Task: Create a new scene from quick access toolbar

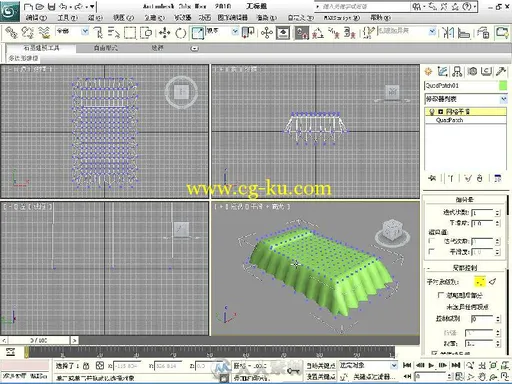Action: click(28, 6)
